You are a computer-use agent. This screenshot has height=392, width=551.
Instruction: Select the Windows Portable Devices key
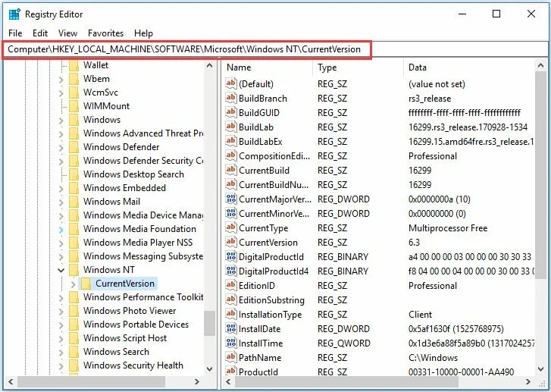[136, 325]
